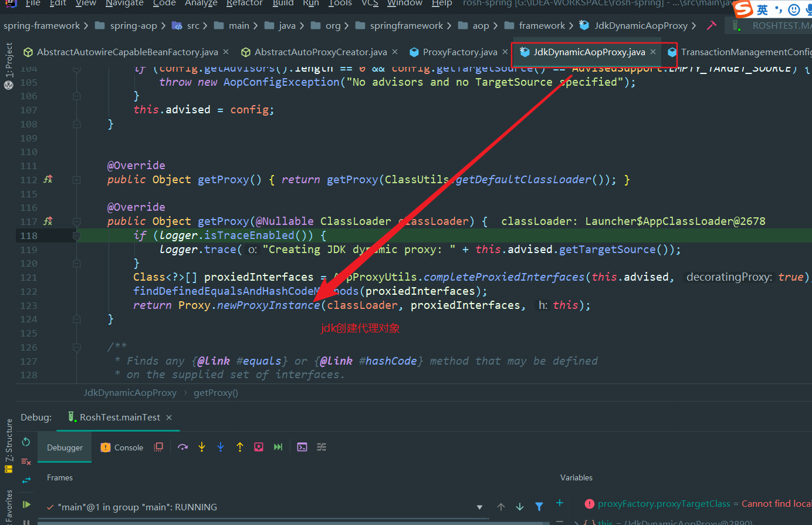Click the Step Over debugger icon

click(x=183, y=447)
